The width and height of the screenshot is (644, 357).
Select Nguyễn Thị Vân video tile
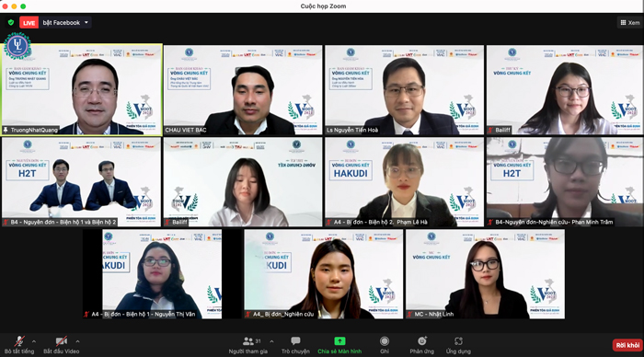pyautogui.click(x=153, y=274)
